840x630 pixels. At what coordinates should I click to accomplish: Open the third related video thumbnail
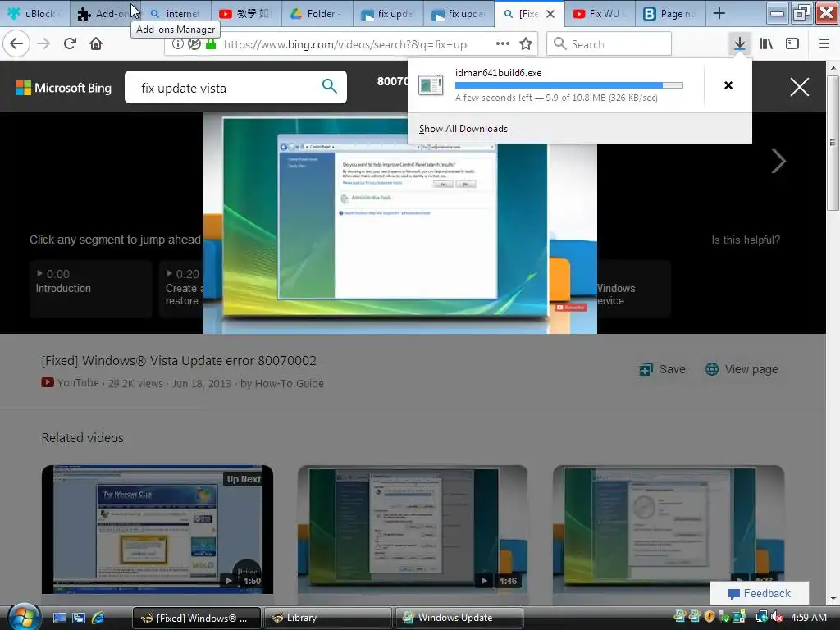669,529
